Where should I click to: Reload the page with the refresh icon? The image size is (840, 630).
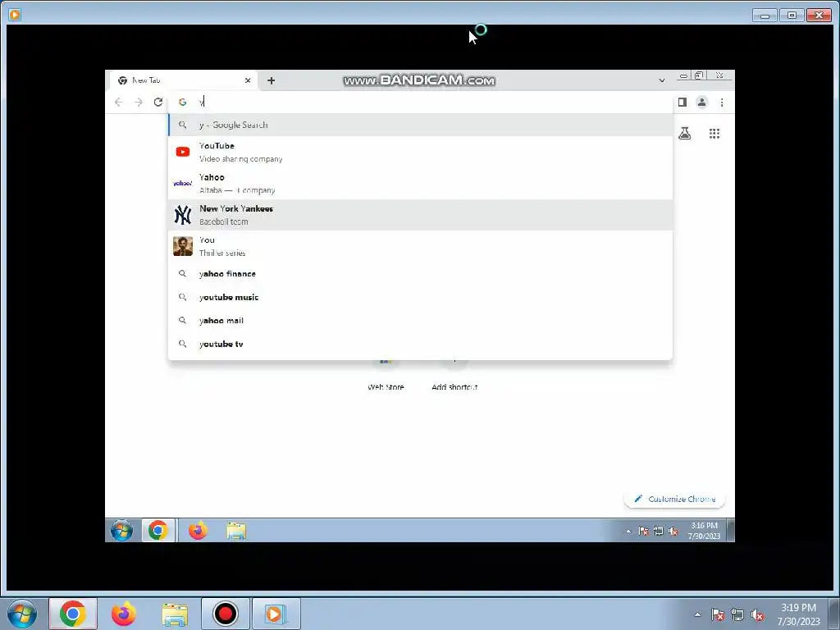158,102
